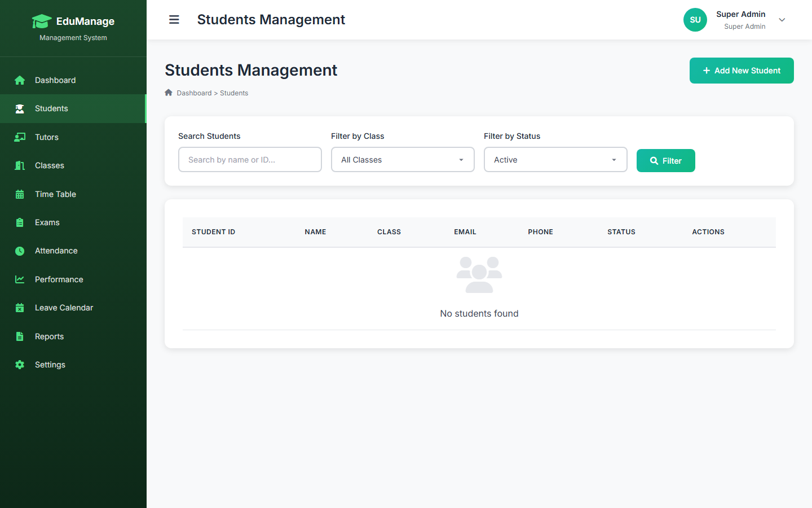
Task: Expand the Super Admin user menu chevron
Action: 782,20
